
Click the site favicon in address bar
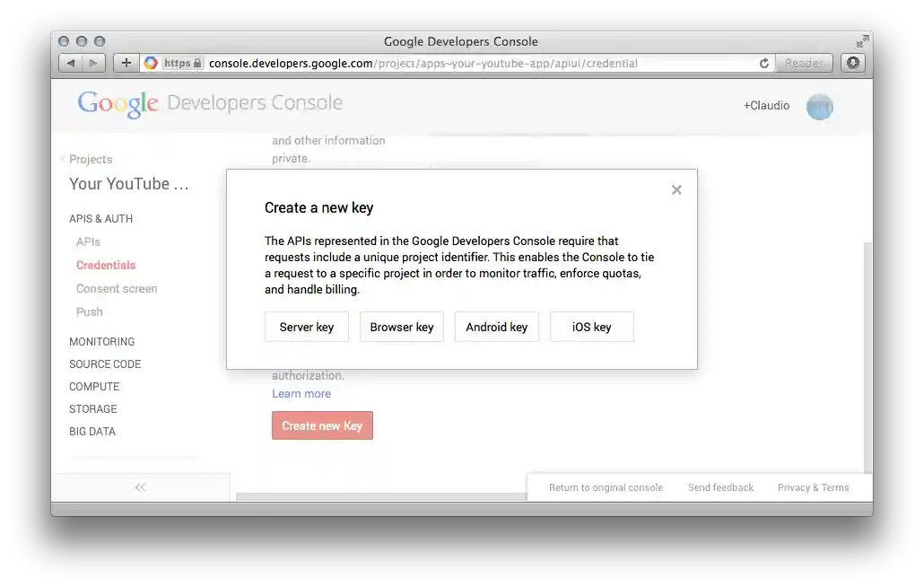point(151,63)
